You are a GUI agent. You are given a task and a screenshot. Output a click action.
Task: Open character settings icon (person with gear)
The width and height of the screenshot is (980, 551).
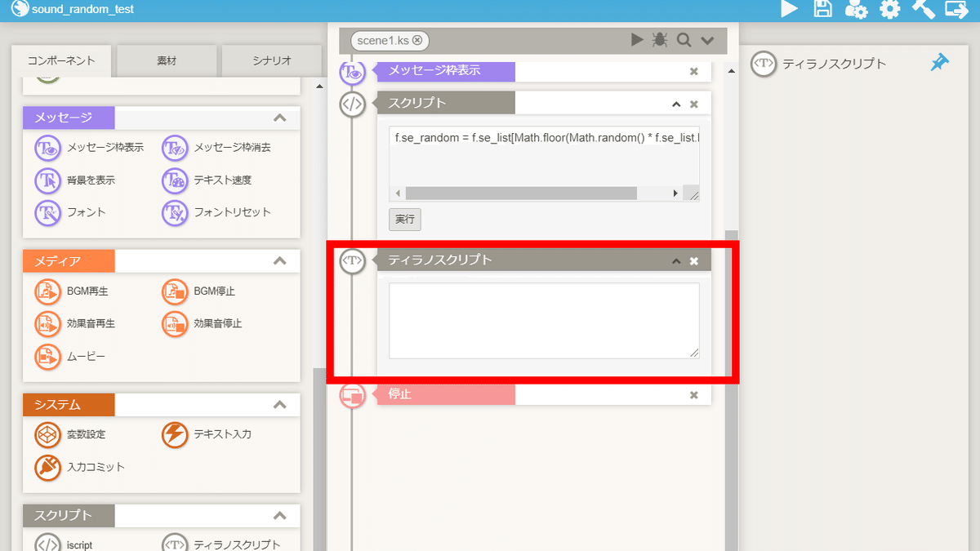point(856,9)
